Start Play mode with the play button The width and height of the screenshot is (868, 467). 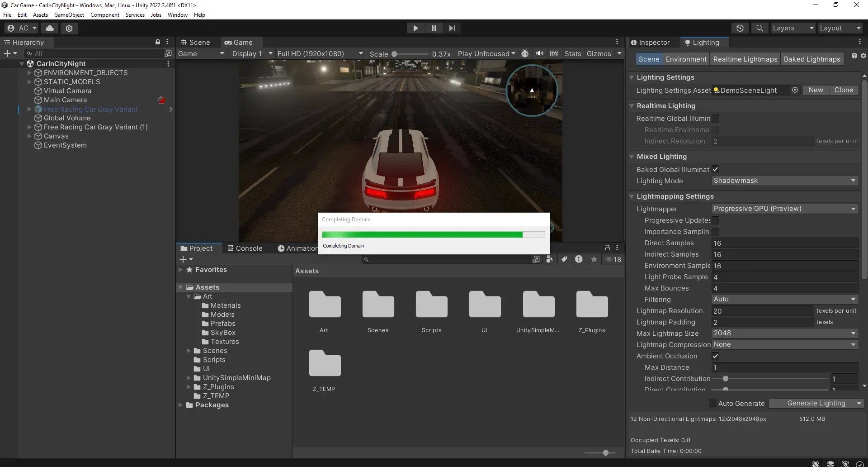coord(415,28)
